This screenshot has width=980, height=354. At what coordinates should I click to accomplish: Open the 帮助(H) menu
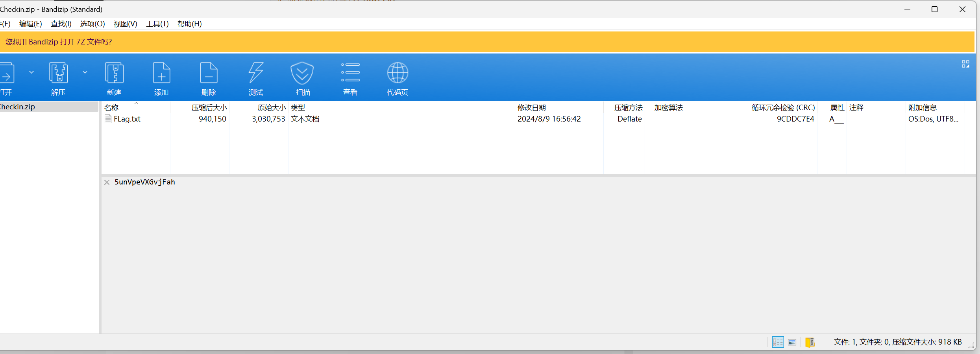pos(189,24)
